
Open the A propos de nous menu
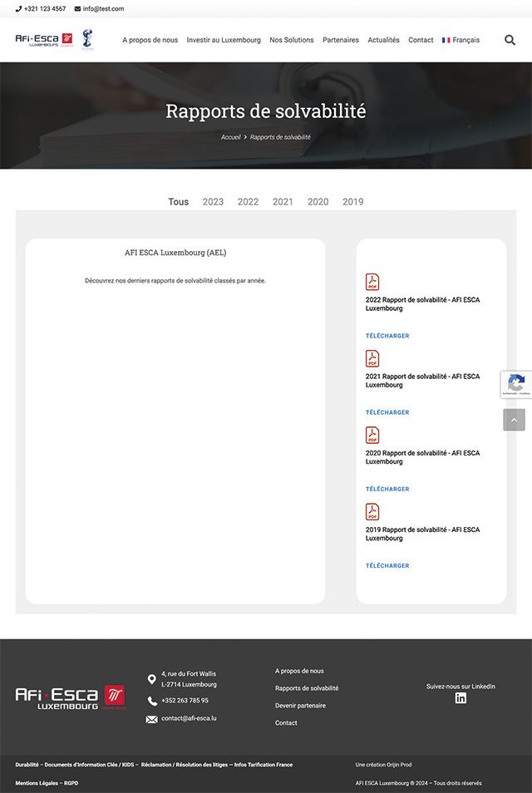pyautogui.click(x=150, y=40)
